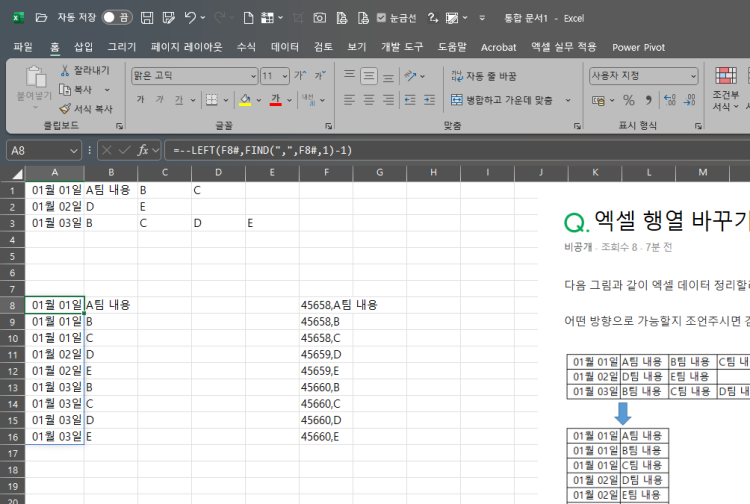Screen dimensions: 750x504
Task: Apply the red font color
Action: [x=276, y=99]
